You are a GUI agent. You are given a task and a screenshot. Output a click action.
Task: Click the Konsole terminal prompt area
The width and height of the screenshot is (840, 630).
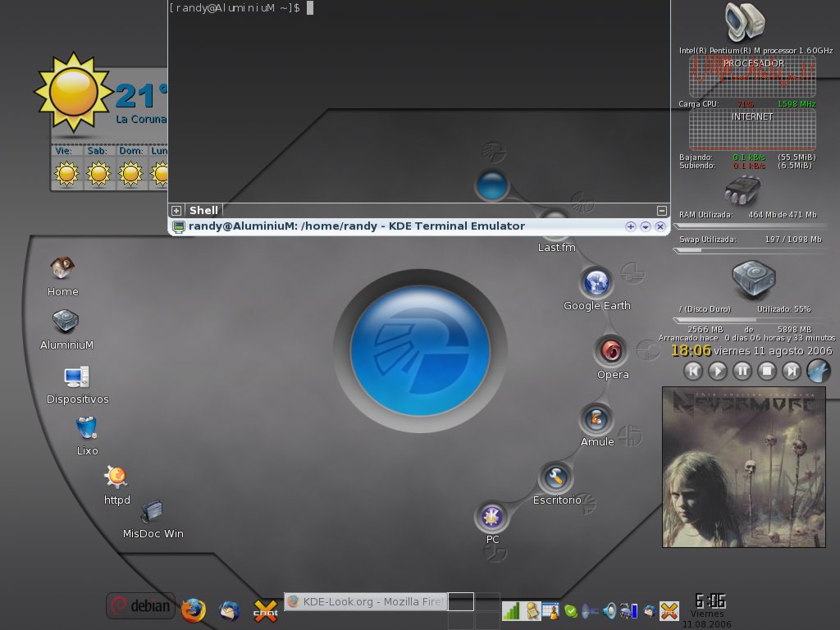pyautogui.click(x=419, y=102)
